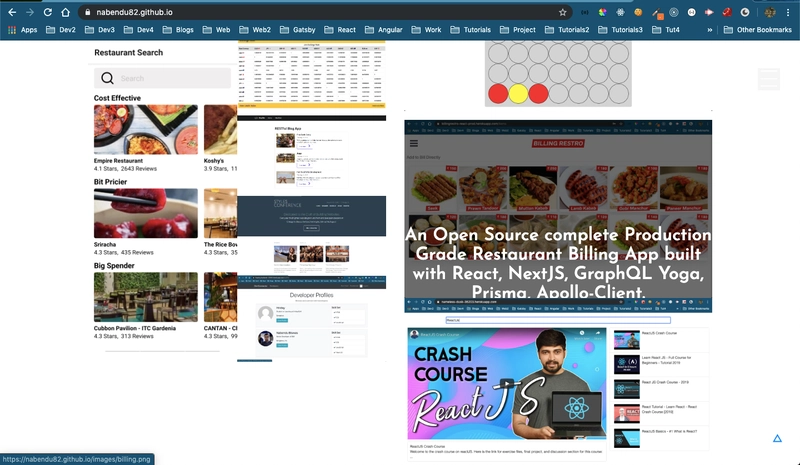Expand the Dev3 bookmarks folder
The height and width of the screenshot is (465, 800).
tap(99, 30)
